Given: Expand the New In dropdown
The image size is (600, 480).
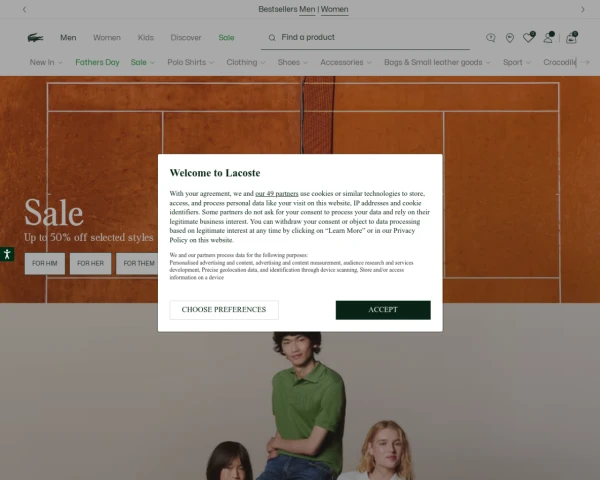Looking at the screenshot, I should [46, 62].
